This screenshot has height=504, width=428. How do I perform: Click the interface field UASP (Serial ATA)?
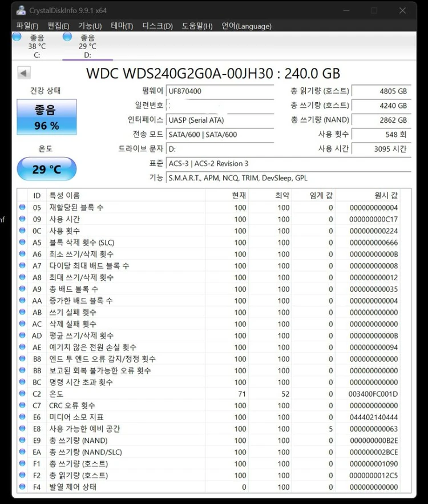coord(220,120)
